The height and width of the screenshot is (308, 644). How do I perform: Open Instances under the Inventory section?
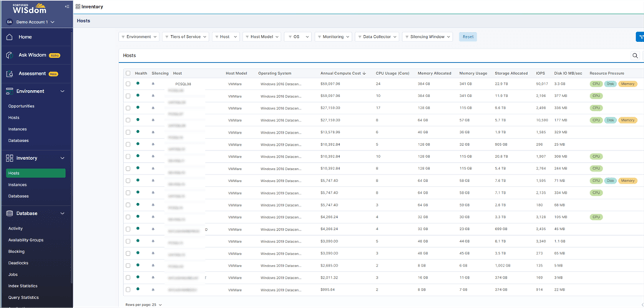pyautogui.click(x=18, y=184)
